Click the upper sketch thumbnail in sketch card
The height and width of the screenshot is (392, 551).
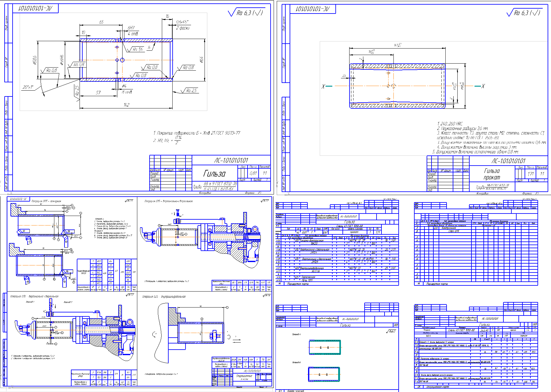pos(325,347)
